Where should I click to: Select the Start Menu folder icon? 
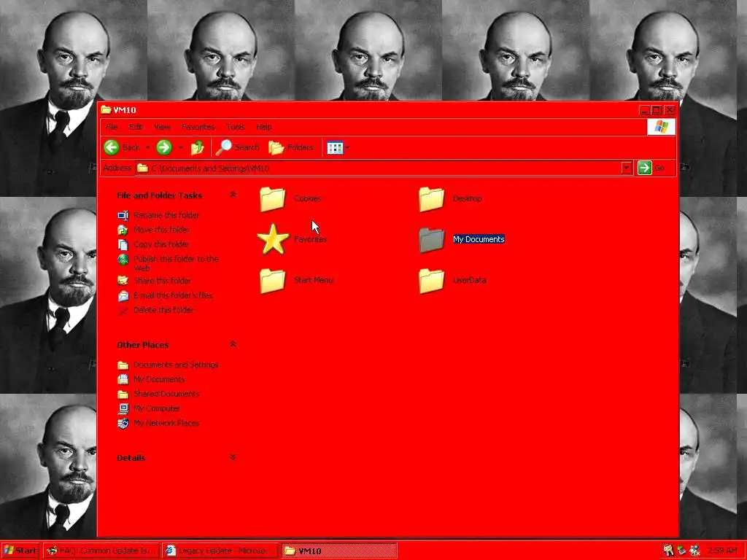click(273, 281)
